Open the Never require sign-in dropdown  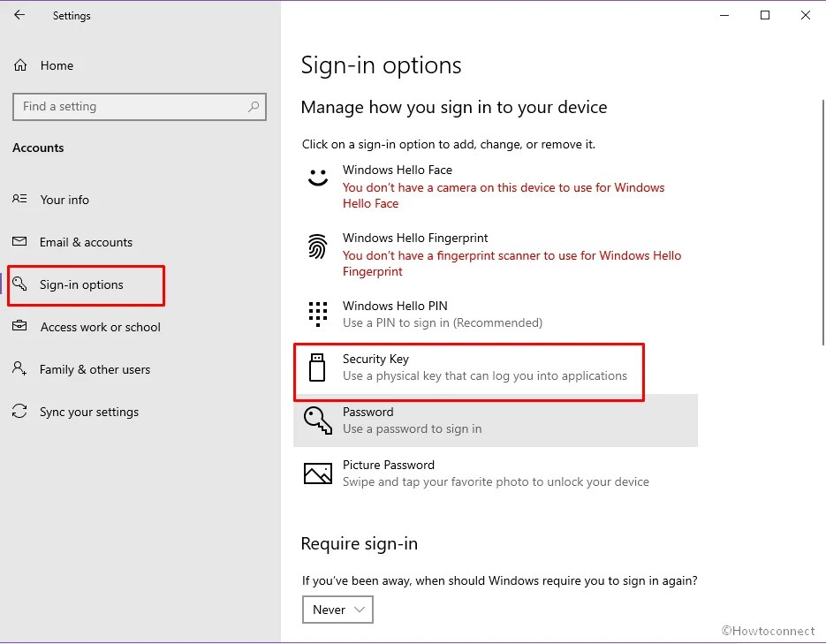coord(337,610)
